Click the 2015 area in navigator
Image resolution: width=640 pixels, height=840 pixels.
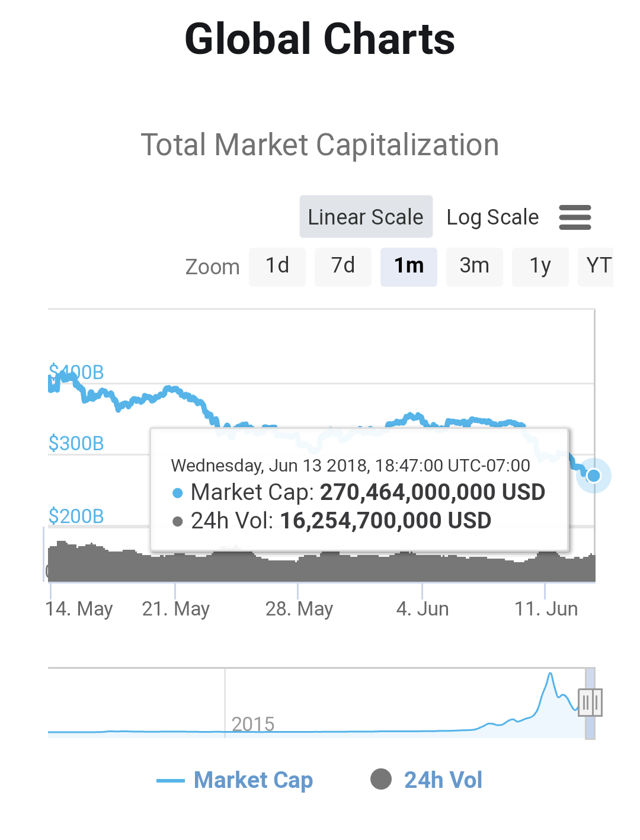(x=253, y=723)
